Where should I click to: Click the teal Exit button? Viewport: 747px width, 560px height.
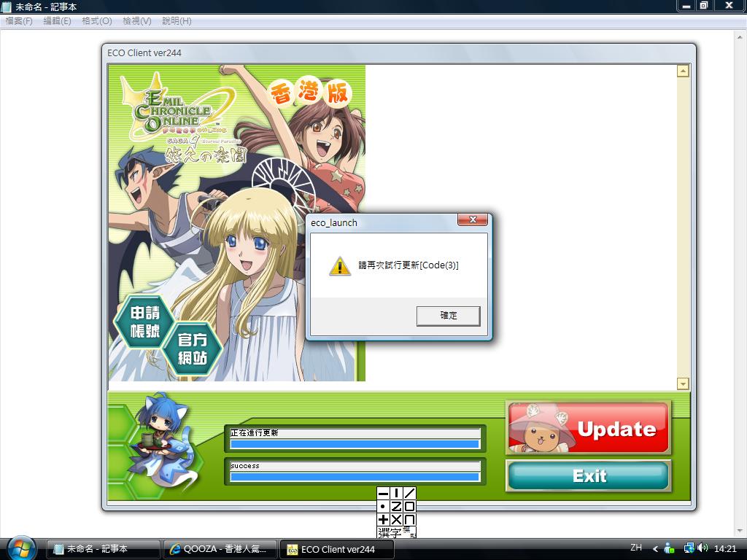click(x=589, y=475)
